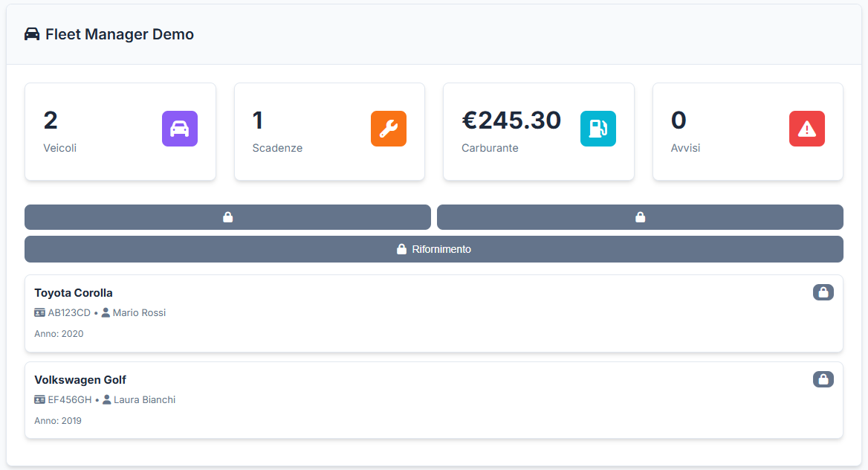
Task: Click the Avvisi label in the stats card
Action: point(685,148)
